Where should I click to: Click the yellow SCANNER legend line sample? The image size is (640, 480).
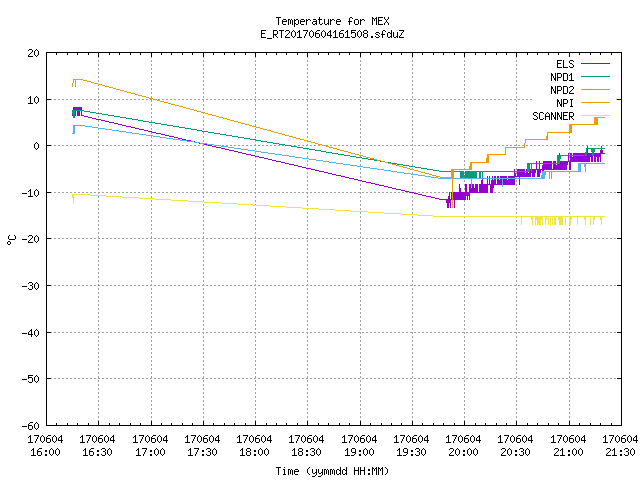click(x=595, y=116)
